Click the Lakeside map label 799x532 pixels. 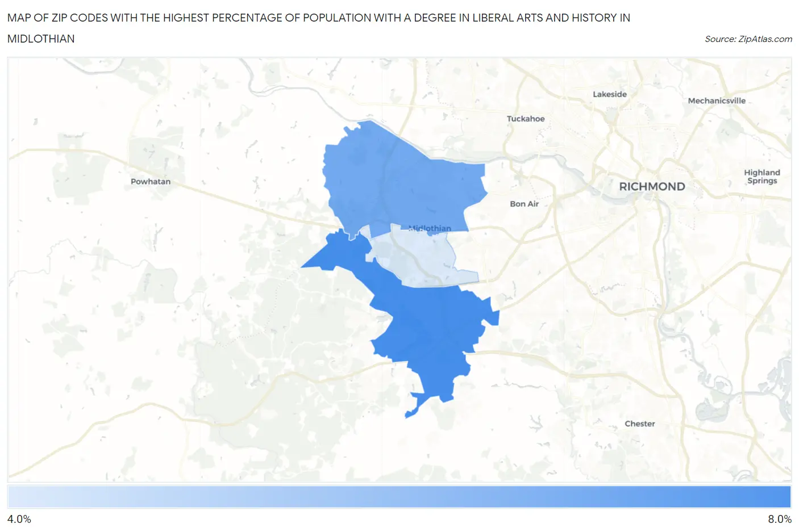pos(610,94)
